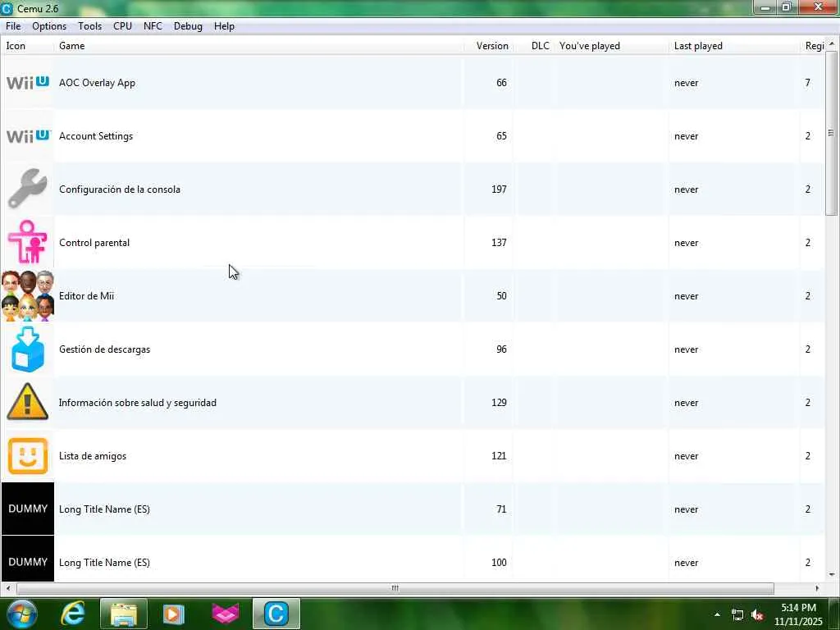Click the AOC Overlay App Wii U icon

(x=28, y=83)
